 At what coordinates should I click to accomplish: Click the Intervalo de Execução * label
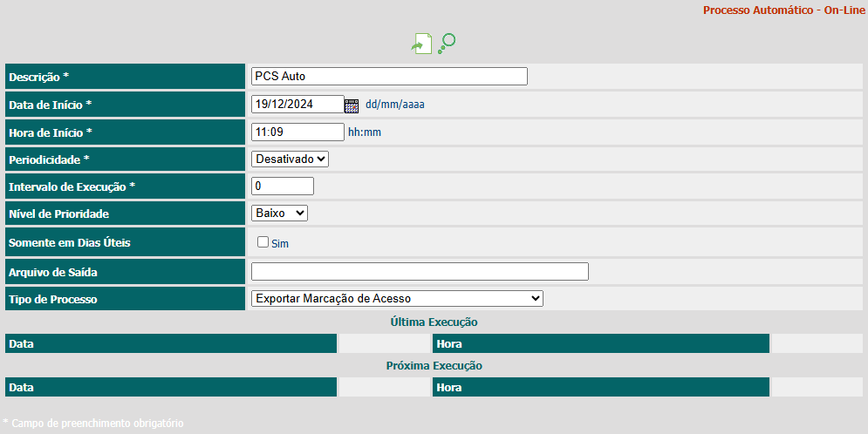tap(72, 186)
